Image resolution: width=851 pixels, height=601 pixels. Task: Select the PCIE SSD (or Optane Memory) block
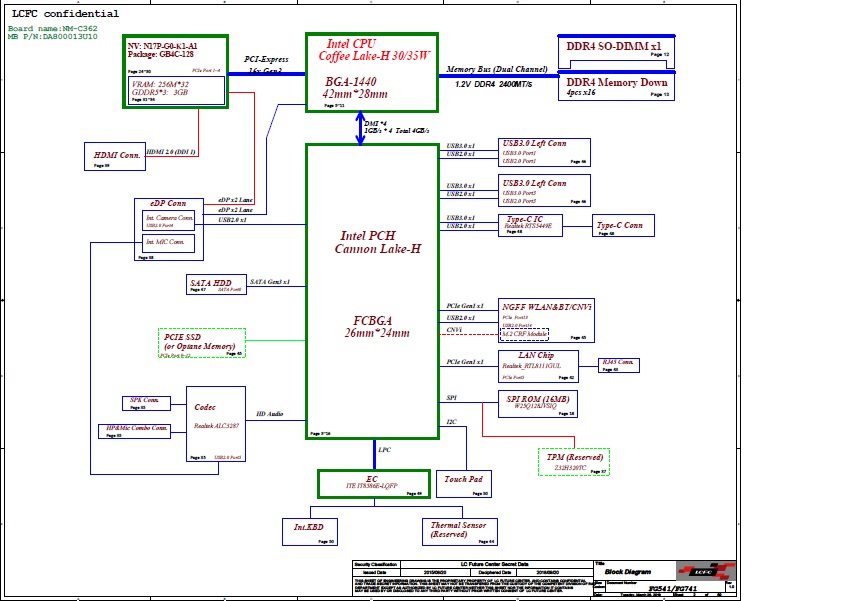202,343
